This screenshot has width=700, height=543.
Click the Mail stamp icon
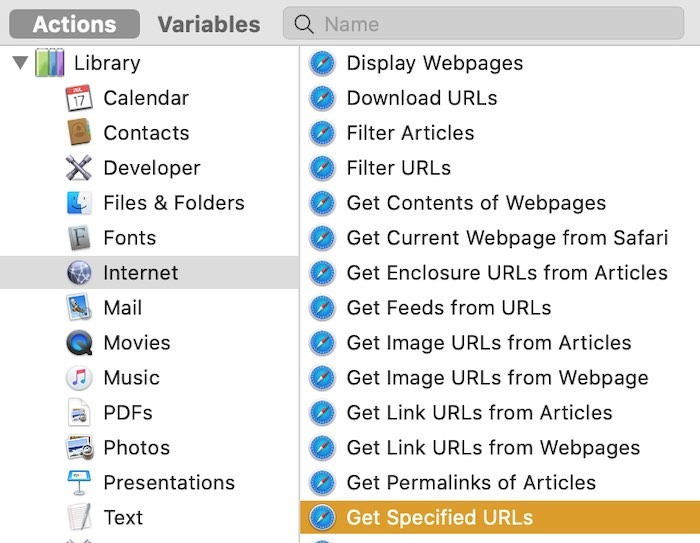pyautogui.click(x=79, y=308)
